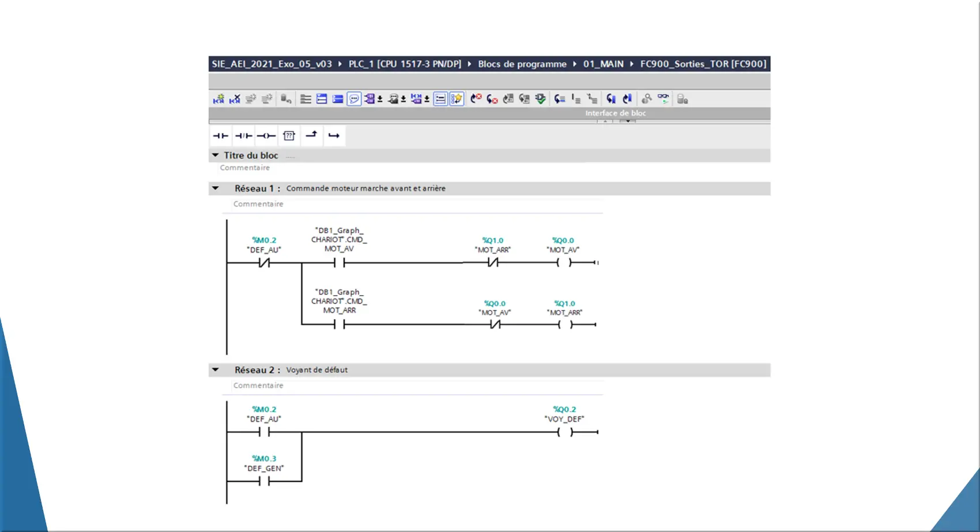Image resolution: width=980 pixels, height=532 pixels.
Task: Close all networks with the toolbar icon
Action: (x=322, y=99)
